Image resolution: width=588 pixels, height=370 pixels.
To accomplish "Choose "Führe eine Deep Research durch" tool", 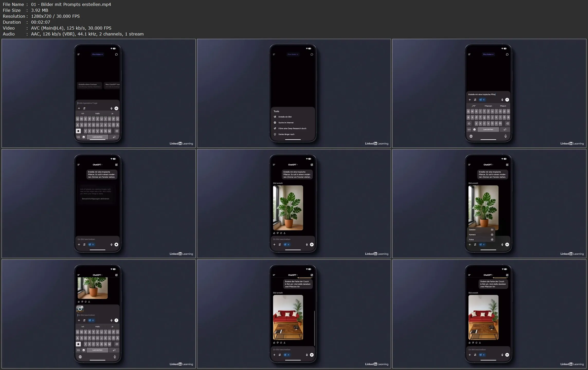I will click(x=293, y=129).
